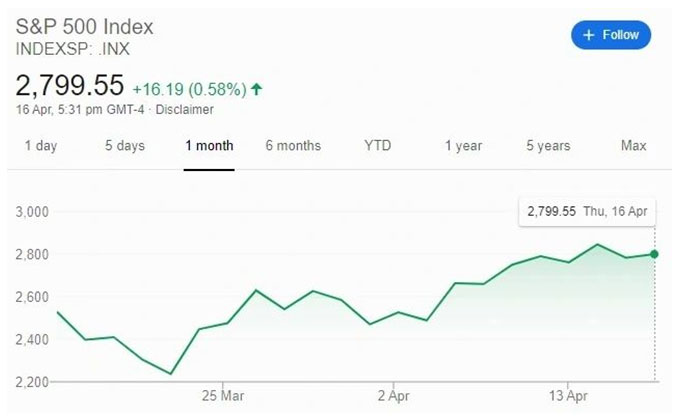Click the 3,000 y-axis label
Image resolution: width=680 pixels, height=420 pixels.
point(32,212)
